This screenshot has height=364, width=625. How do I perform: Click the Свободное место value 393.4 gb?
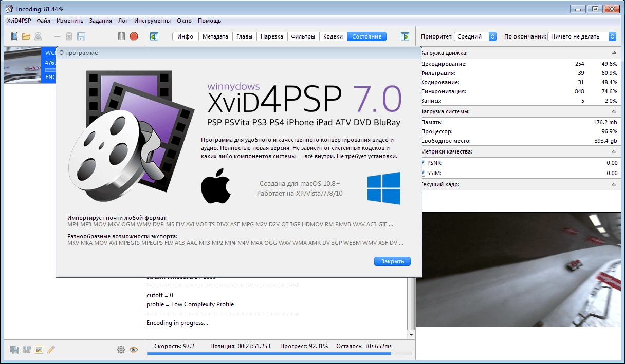pyautogui.click(x=605, y=141)
